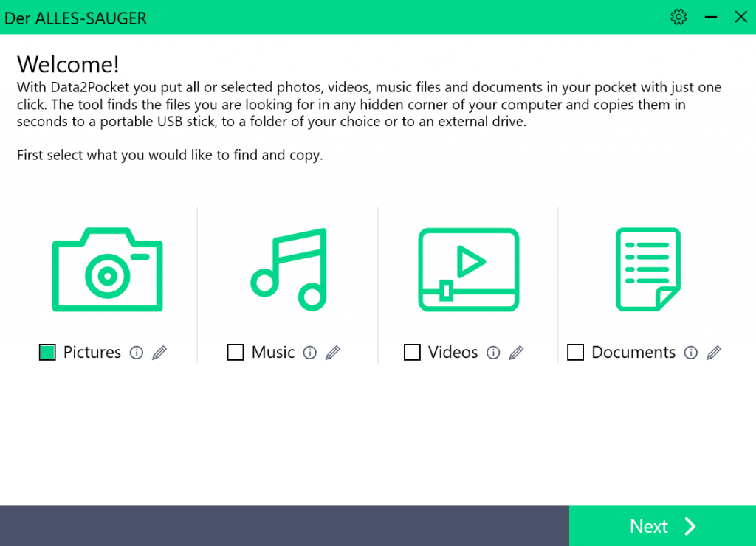Screen dimensions: 756x546
Task: Click the Documents label text
Action: [633, 353]
